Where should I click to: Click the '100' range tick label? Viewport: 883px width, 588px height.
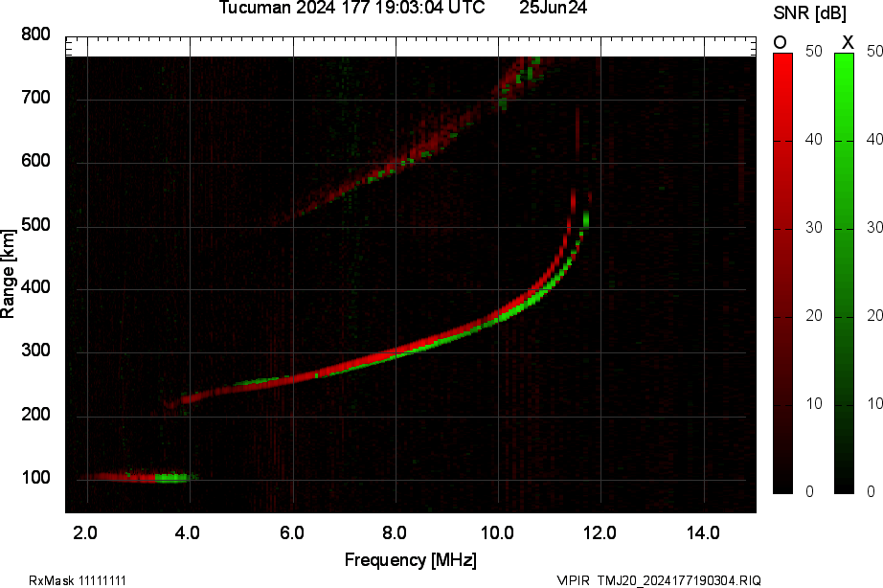coord(36,478)
